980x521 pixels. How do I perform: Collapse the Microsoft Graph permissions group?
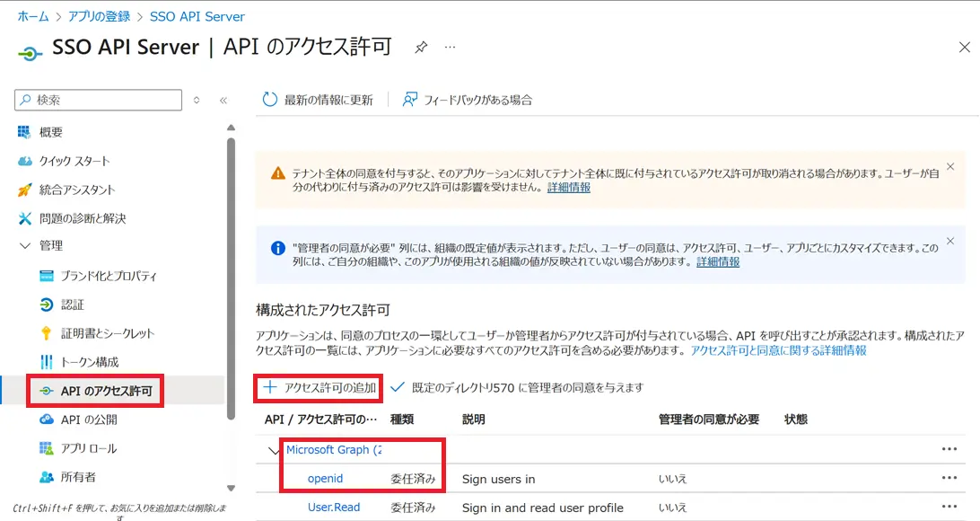273,450
